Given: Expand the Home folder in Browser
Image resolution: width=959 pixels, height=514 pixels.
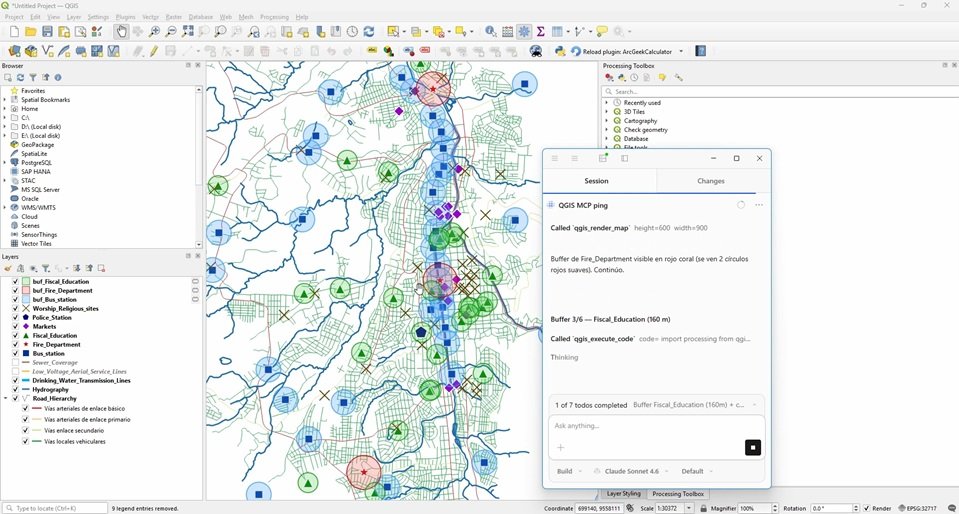Looking at the screenshot, I should coord(5,108).
